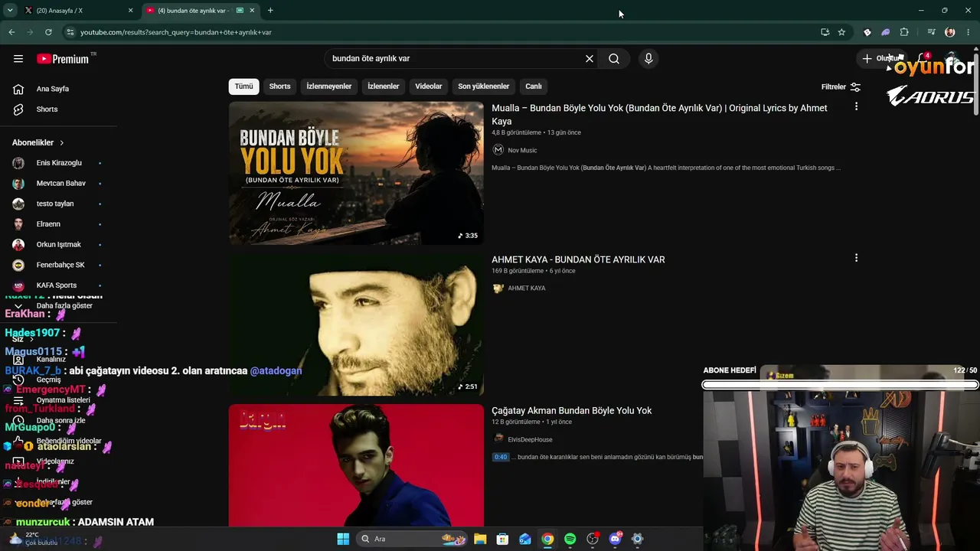Select the İzlenmeyenler filter chip
The height and width of the screenshot is (551, 980).
click(x=329, y=86)
